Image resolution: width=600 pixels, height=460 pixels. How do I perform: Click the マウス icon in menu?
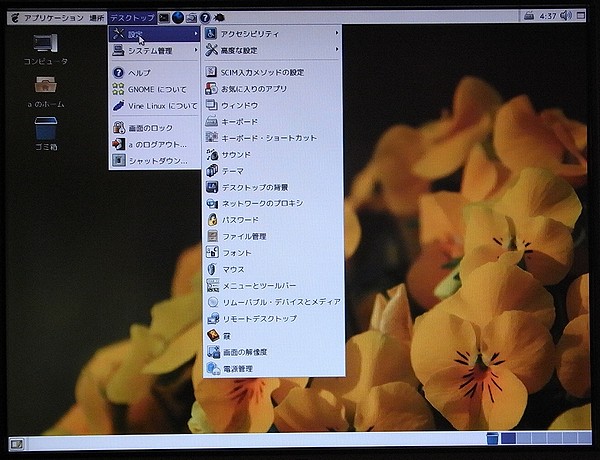212,269
